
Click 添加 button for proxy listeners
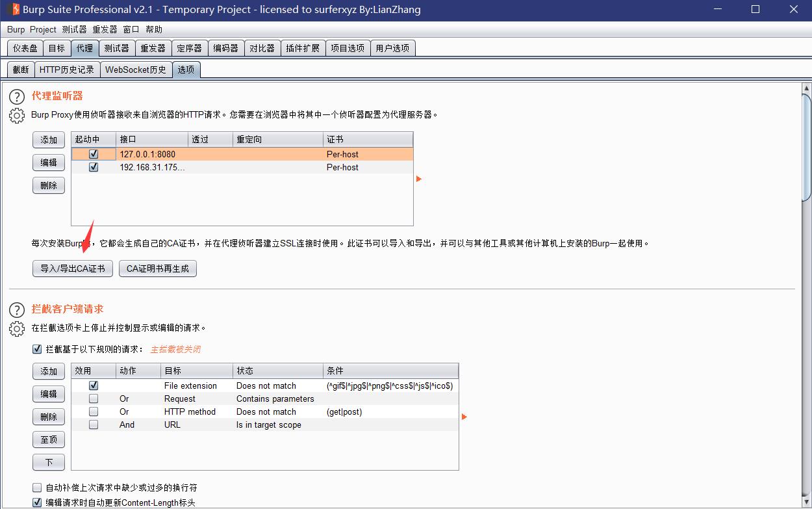pyautogui.click(x=49, y=140)
